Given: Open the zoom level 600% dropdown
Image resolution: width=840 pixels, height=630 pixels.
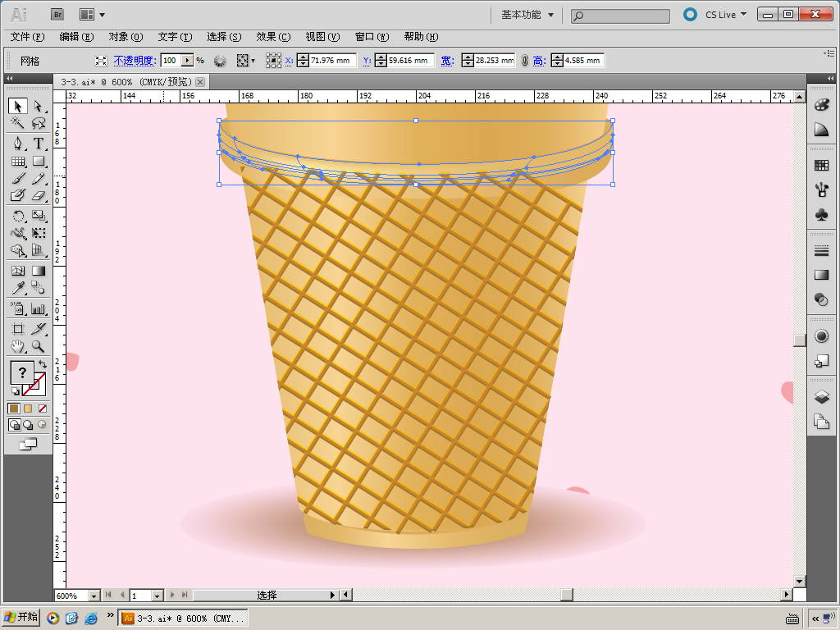Looking at the screenshot, I should click(x=94, y=596).
